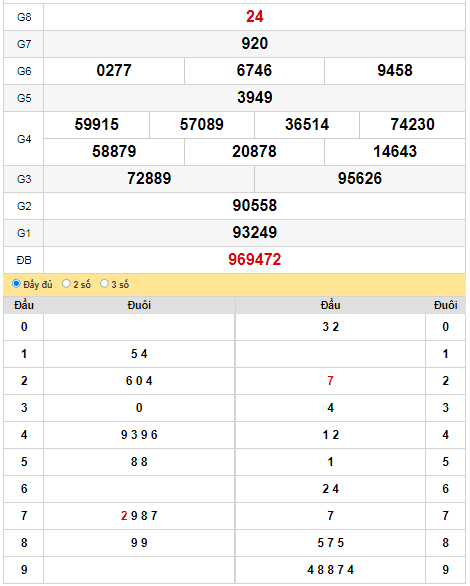
Task: Click the G1 result 93249
Action: point(254,232)
